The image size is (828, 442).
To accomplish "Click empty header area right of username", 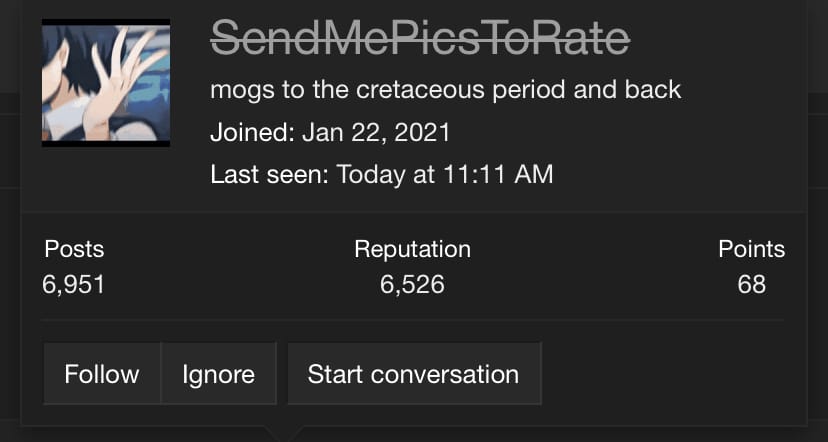I will point(718,39).
